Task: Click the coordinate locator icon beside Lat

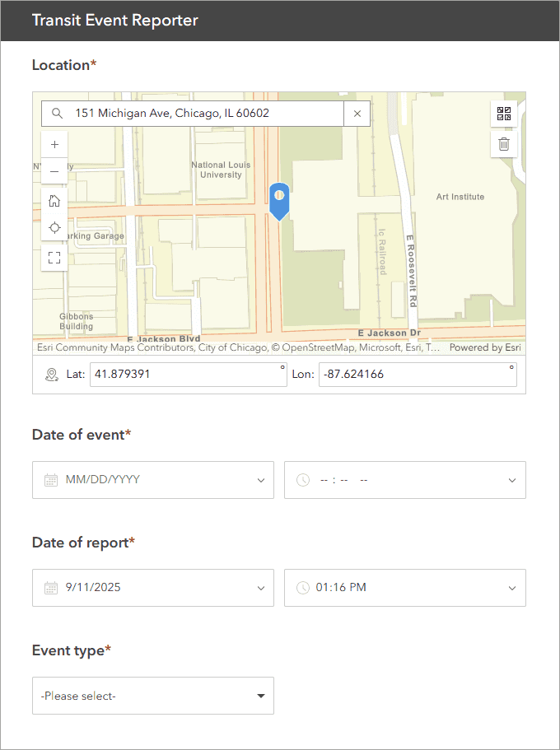Action: (52, 375)
